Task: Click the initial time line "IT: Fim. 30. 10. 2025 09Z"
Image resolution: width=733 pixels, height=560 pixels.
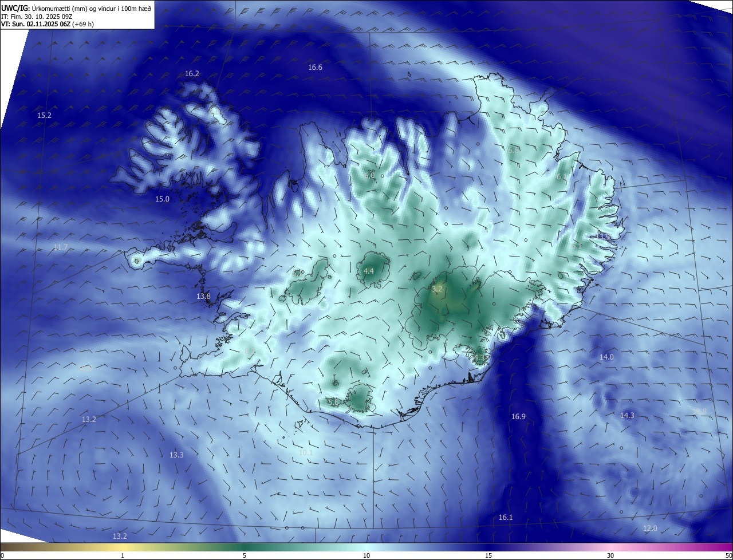Action: (36, 16)
